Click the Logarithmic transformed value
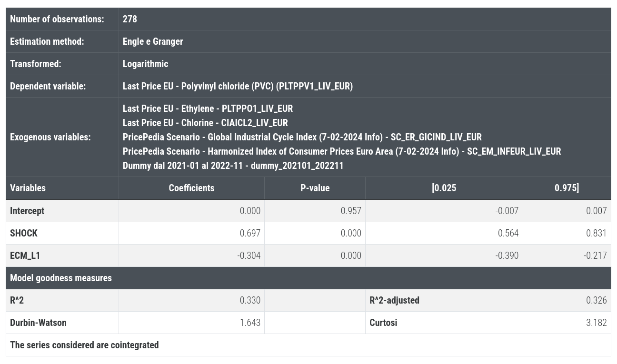This screenshot has width=617, height=364. click(x=145, y=64)
